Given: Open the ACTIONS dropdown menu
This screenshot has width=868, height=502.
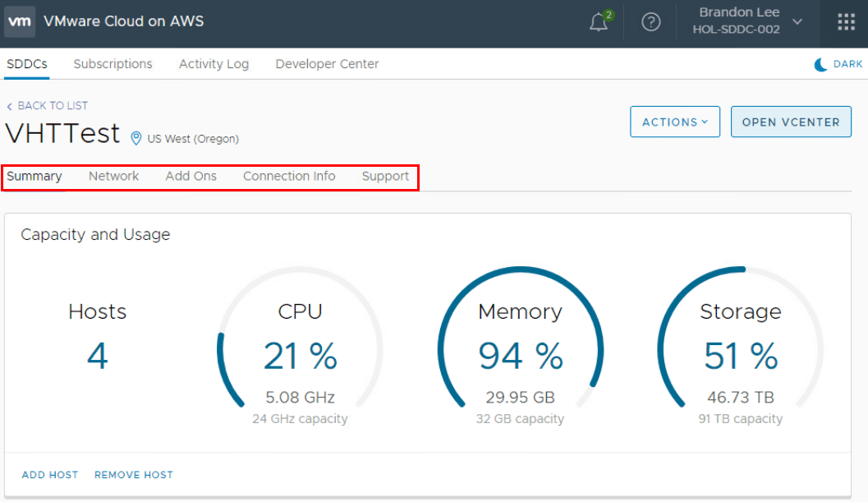Looking at the screenshot, I should (x=675, y=122).
